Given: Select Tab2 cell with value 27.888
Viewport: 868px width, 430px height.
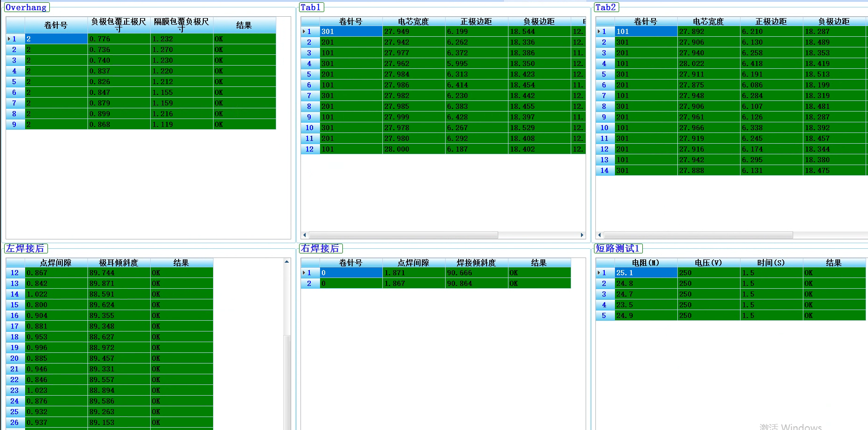Looking at the screenshot, I should coord(709,171).
